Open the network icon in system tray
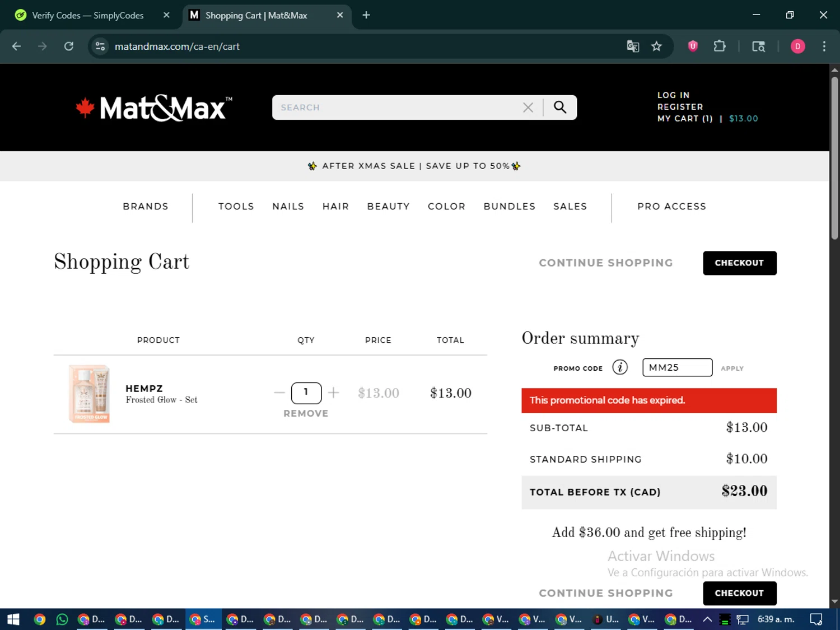 pos(743,619)
